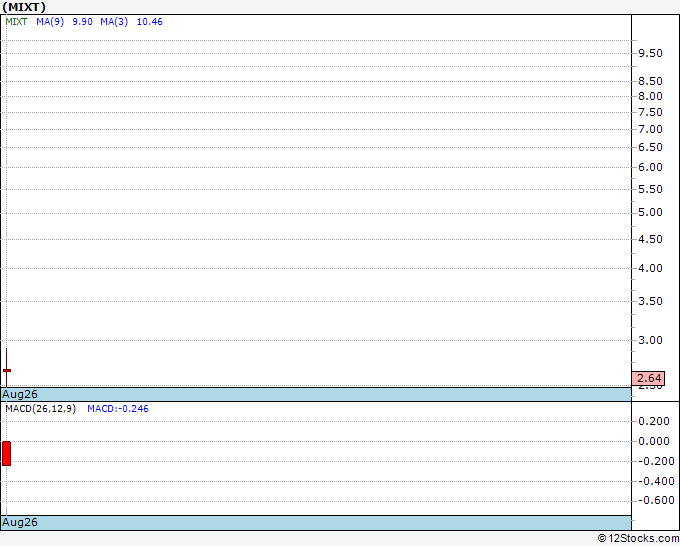Click the Aug26 label under MACD panel
Viewport: 680px width, 546px height.
pos(20,522)
